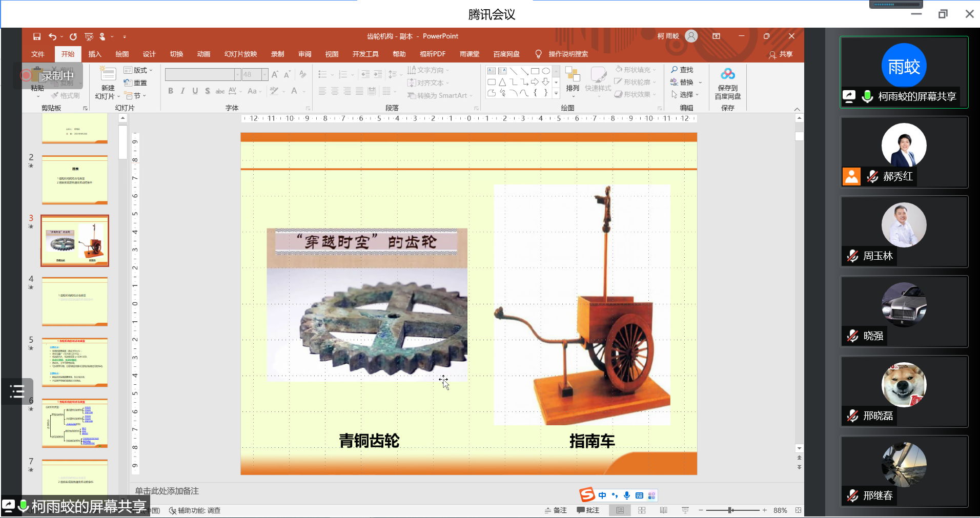Image resolution: width=980 pixels, height=518 pixels.
Task: Select Normal view in status bar
Action: click(x=620, y=510)
